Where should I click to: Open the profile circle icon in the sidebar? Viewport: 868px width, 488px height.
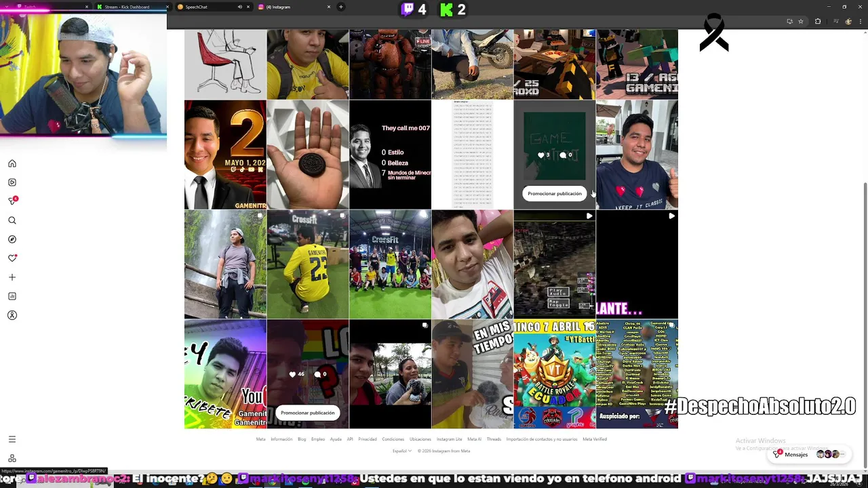pyautogui.click(x=12, y=315)
